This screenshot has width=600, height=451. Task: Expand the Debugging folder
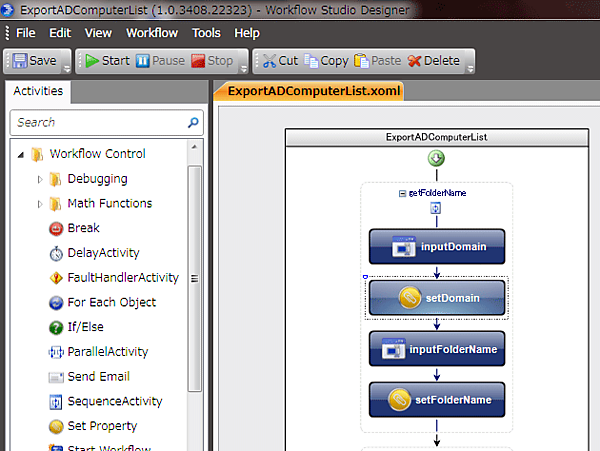click(x=40, y=179)
